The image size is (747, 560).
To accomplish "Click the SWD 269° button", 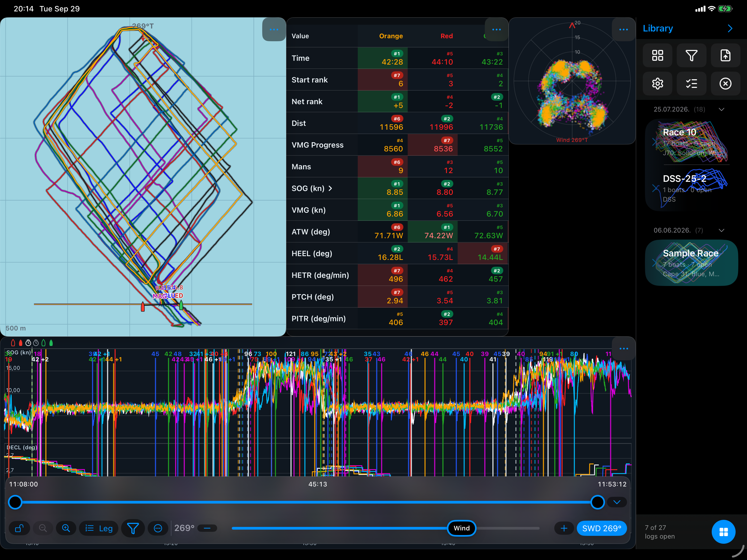I will 602,528.
